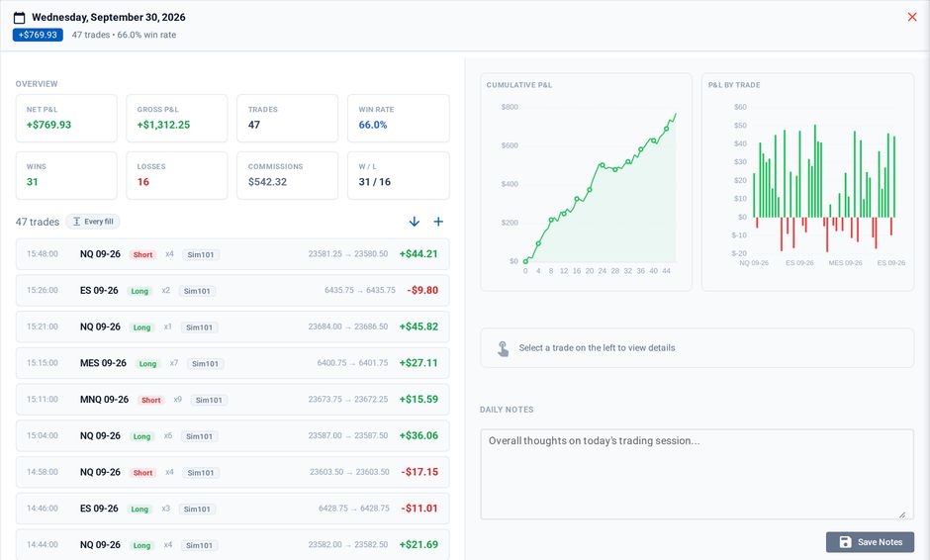Image resolution: width=930 pixels, height=560 pixels.
Task: Click the -$17.15 loss value
Action: (x=419, y=472)
